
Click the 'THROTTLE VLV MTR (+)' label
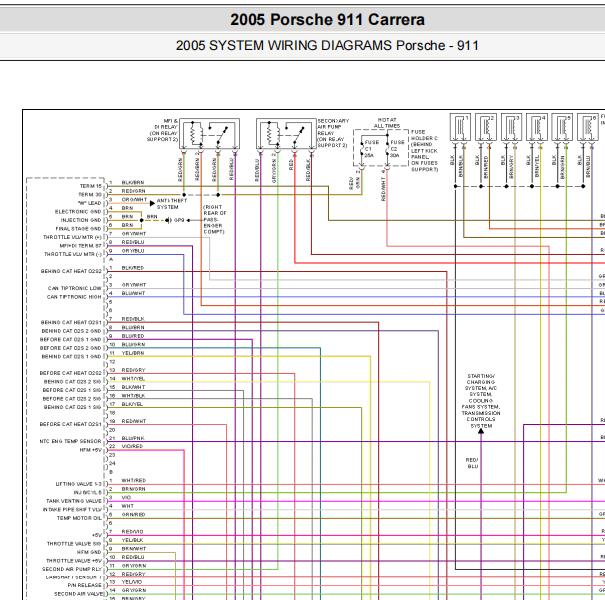73,237
